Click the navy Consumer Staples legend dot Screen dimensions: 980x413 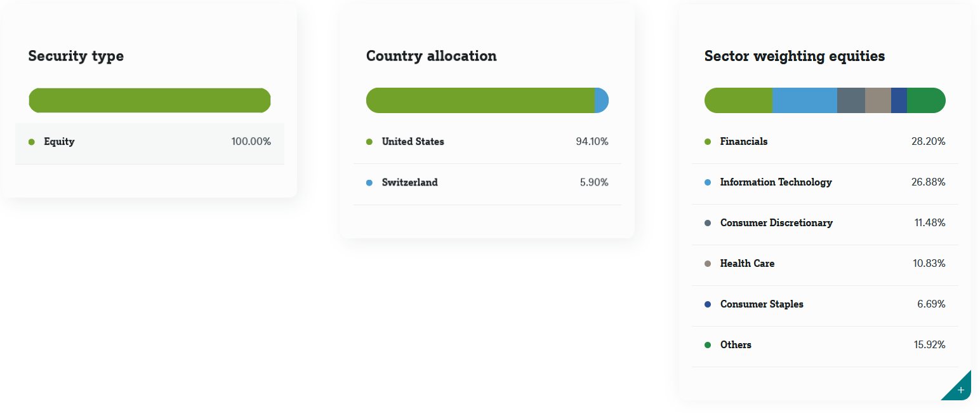708,304
